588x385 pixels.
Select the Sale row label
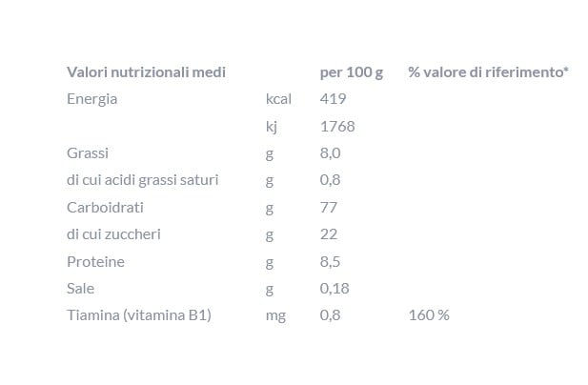pyautogui.click(x=80, y=289)
